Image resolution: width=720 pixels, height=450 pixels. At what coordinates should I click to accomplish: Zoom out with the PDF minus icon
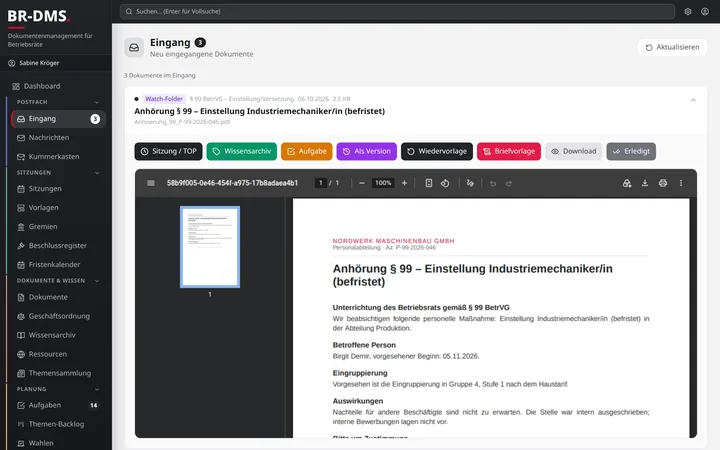pos(362,183)
